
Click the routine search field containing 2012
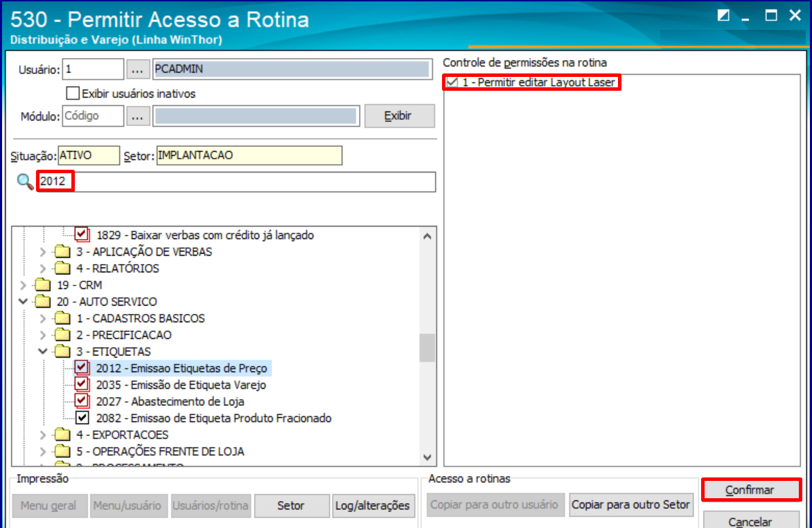click(236, 182)
